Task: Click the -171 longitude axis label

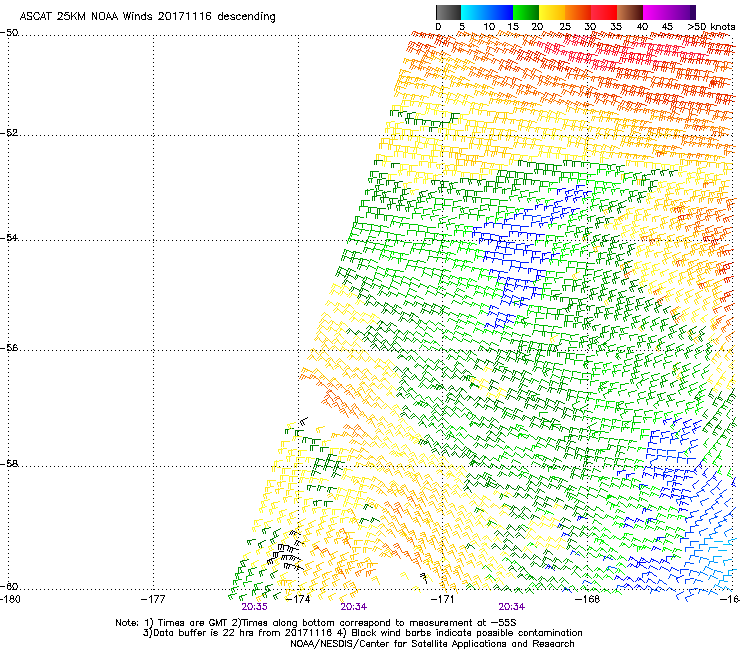Action: 443,599
